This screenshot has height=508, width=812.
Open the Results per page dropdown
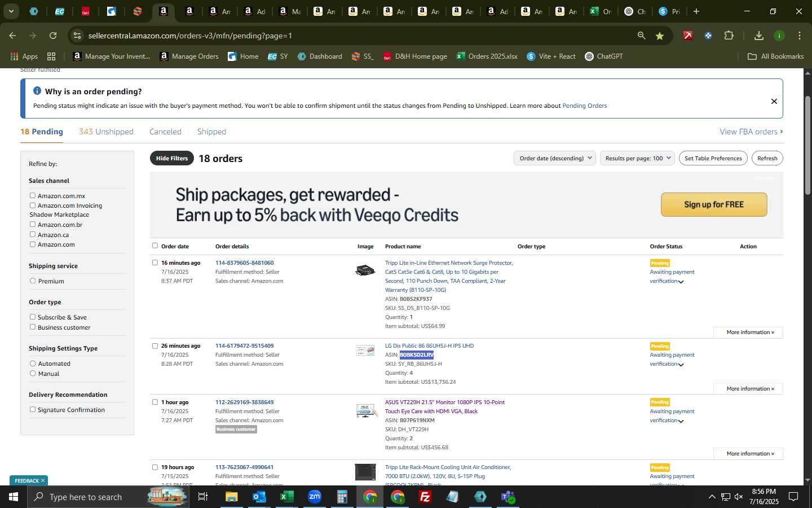coord(637,158)
